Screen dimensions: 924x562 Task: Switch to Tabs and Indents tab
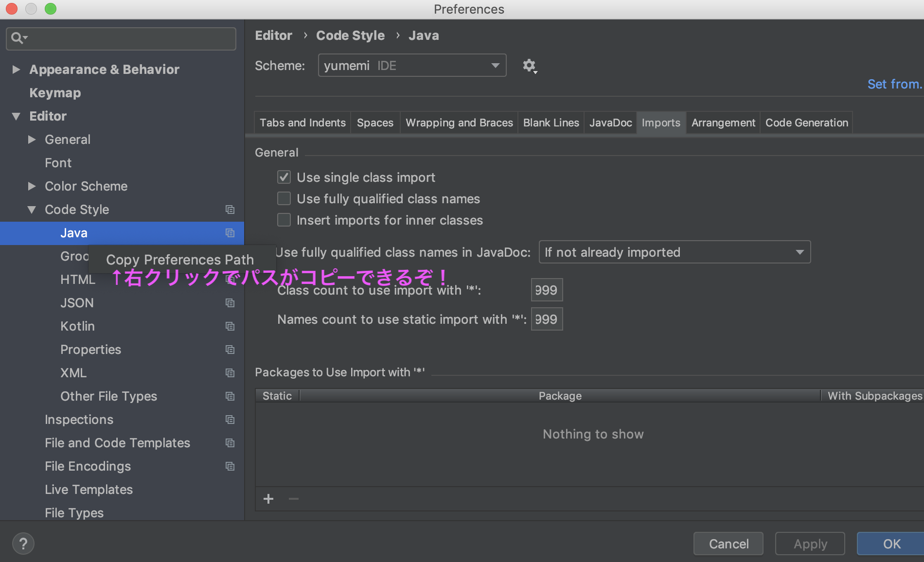(302, 123)
